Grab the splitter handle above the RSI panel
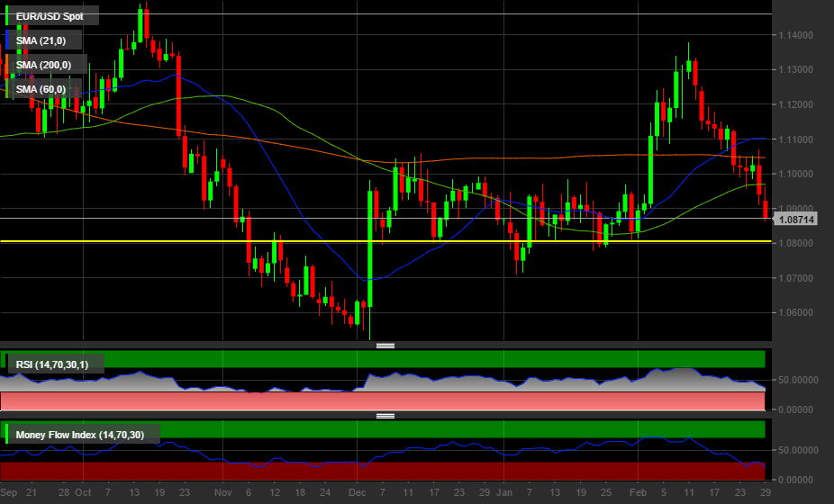Screen dimensions: 834x504 [x=385, y=346]
